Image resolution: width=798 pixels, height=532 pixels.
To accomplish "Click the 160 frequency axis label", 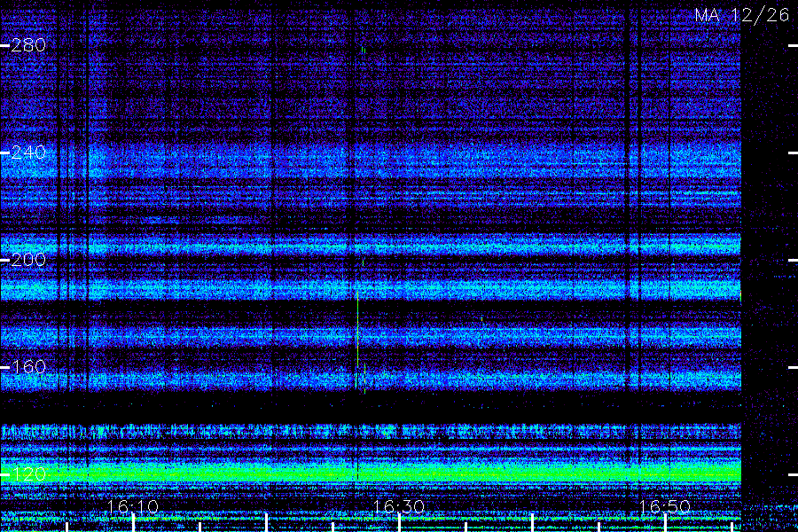I will 28,367.
